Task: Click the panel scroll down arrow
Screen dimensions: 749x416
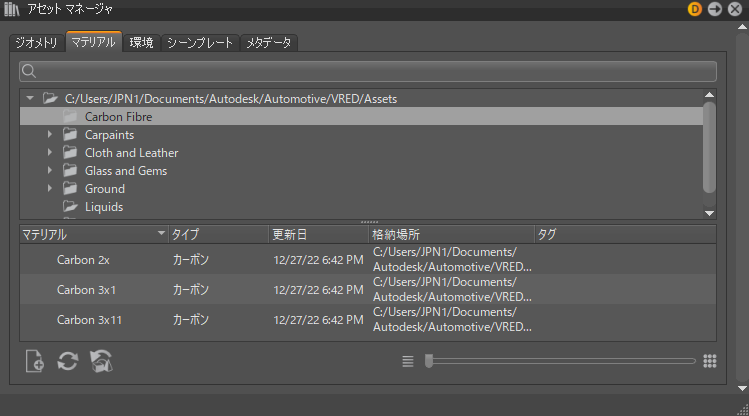Action: pyautogui.click(x=742, y=389)
